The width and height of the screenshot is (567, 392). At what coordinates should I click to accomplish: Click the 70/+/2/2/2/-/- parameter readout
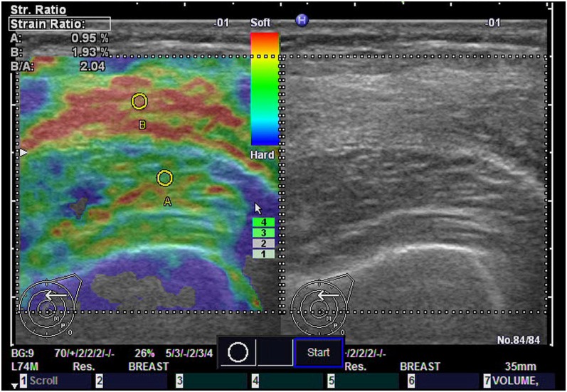coord(85,354)
